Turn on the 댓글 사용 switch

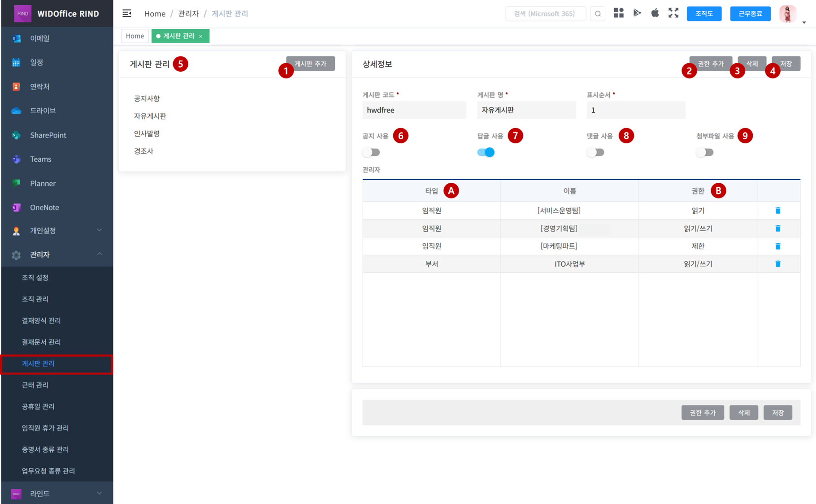595,152
